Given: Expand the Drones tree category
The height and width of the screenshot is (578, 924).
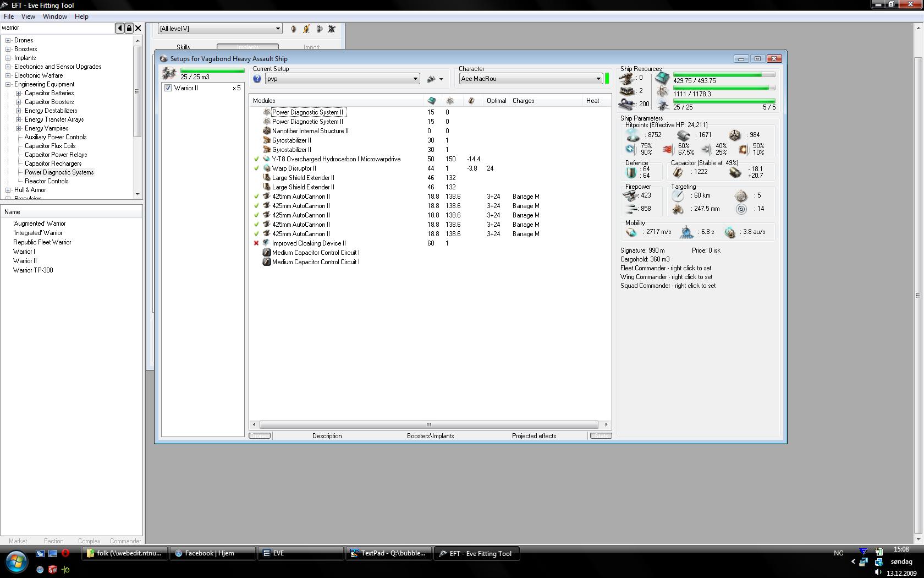Looking at the screenshot, I should tap(8, 40).
